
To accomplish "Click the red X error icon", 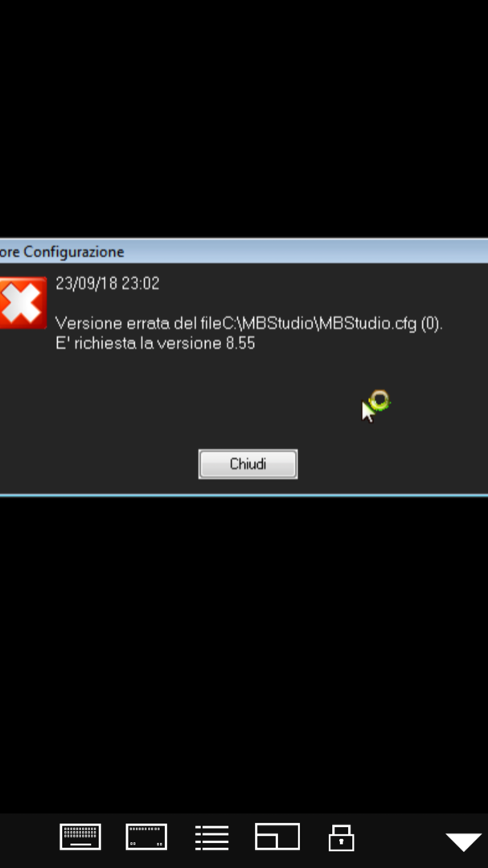I will [23, 303].
